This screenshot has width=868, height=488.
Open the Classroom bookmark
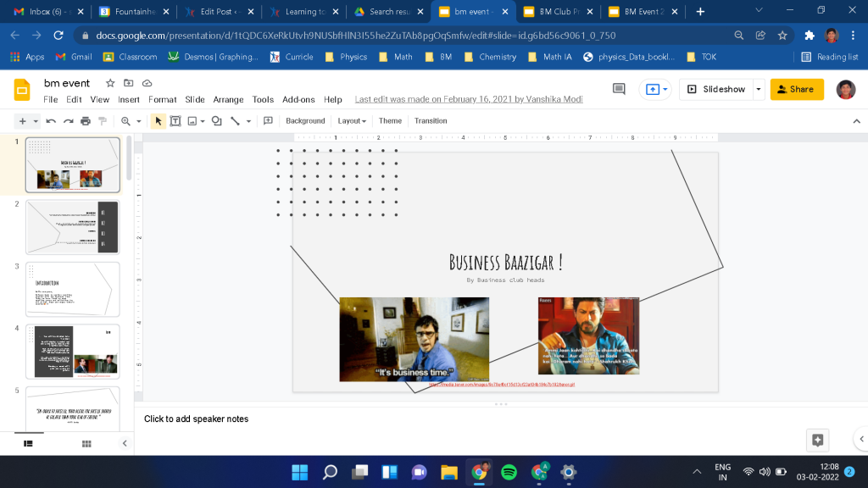pos(130,57)
